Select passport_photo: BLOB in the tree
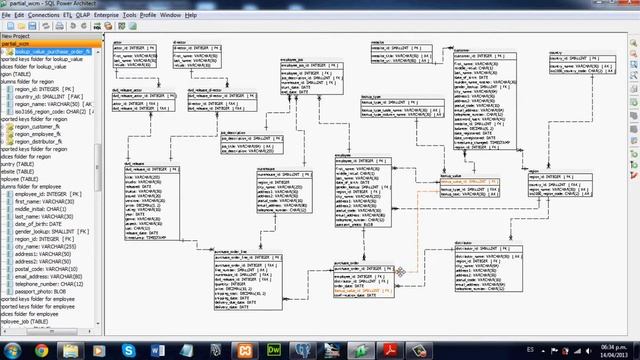 40,291
